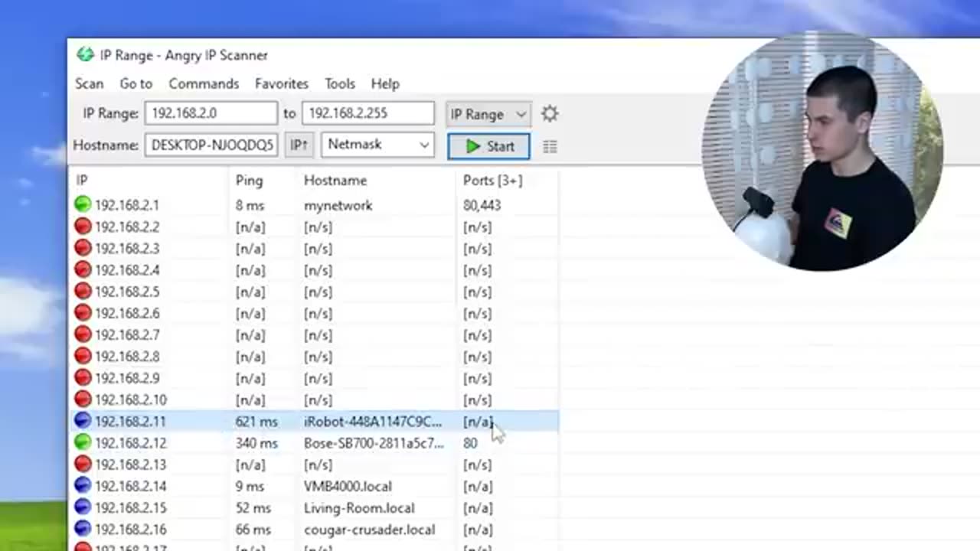Open the Netmask dropdown

click(377, 145)
